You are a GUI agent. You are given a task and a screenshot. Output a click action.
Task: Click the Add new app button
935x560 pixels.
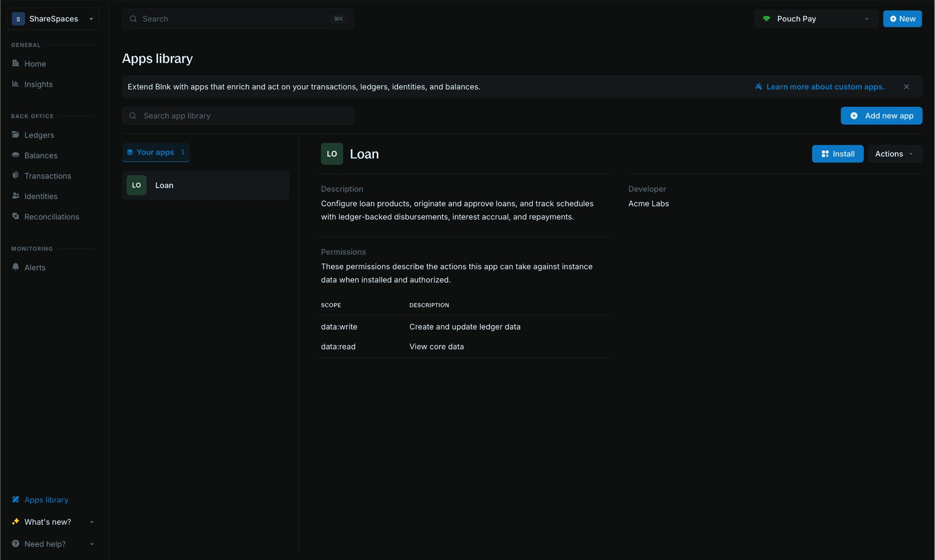882,116
